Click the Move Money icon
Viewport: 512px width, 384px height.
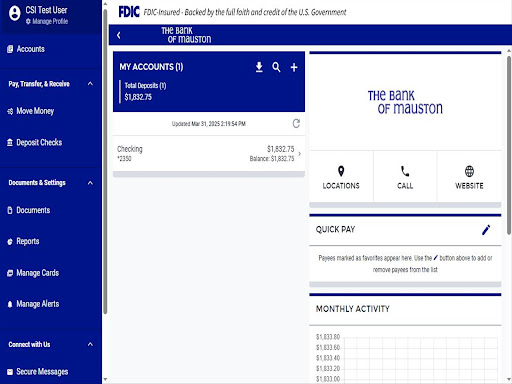click(10, 111)
